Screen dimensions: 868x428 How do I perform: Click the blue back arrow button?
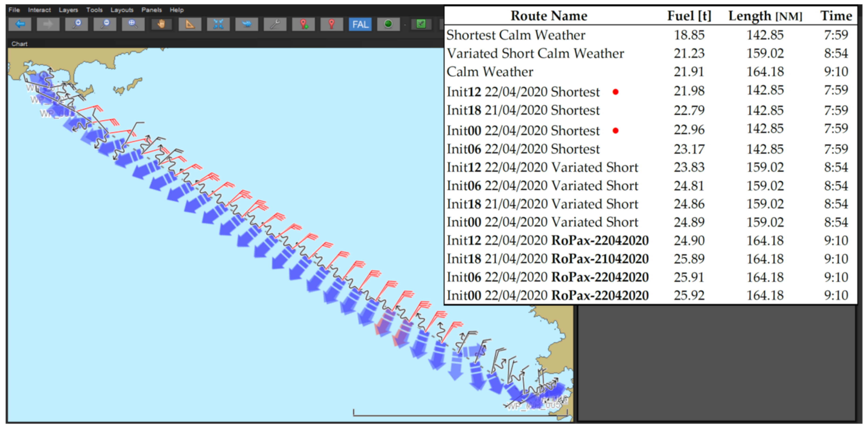20,24
